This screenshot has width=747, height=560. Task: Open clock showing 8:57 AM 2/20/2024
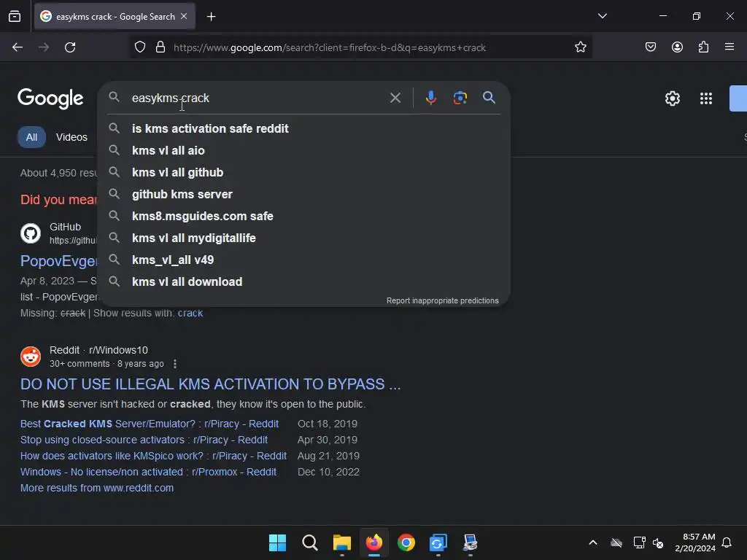click(x=695, y=542)
